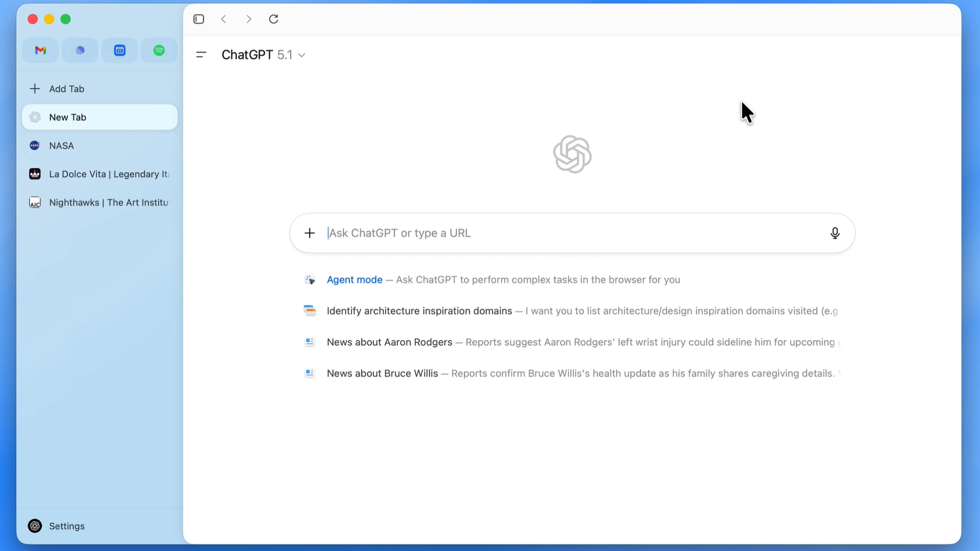This screenshot has width=980, height=551.
Task: Click the microphone voice input icon
Action: (834, 233)
